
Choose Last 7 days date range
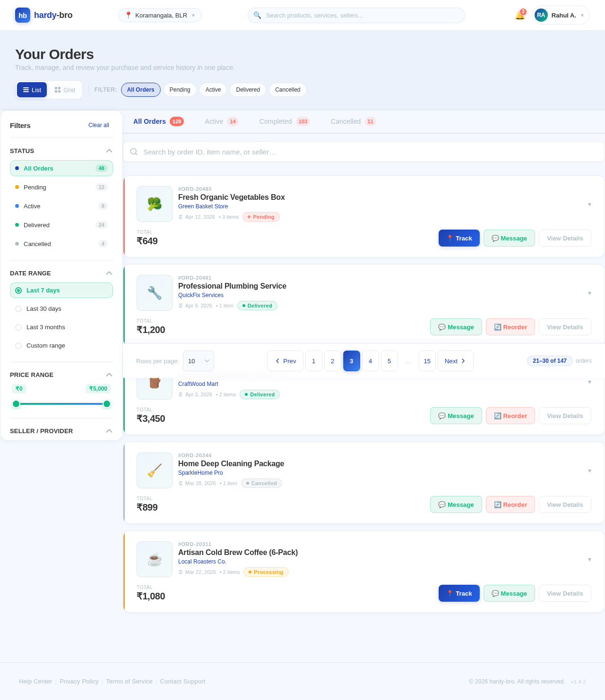pyautogui.click(x=61, y=290)
